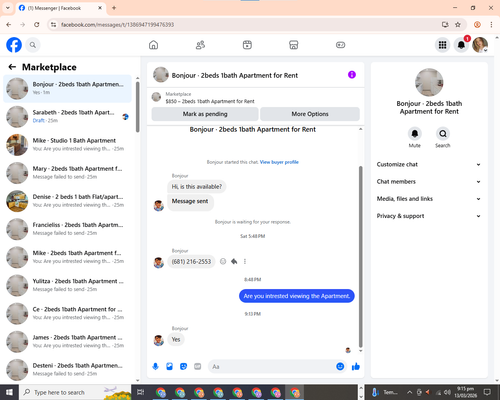Choose a sticker icon
The width and height of the screenshot is (500, 400).
tap(183, 367)
